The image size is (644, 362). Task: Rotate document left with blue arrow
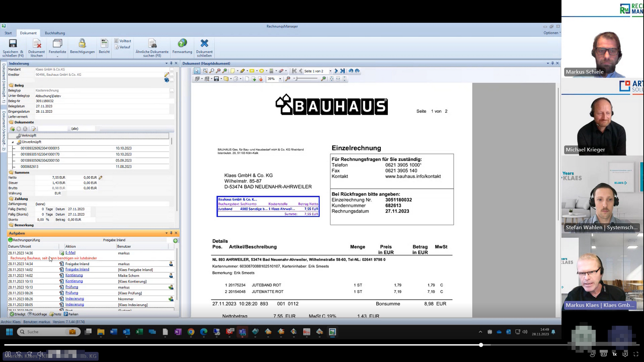tap(351, 71)
